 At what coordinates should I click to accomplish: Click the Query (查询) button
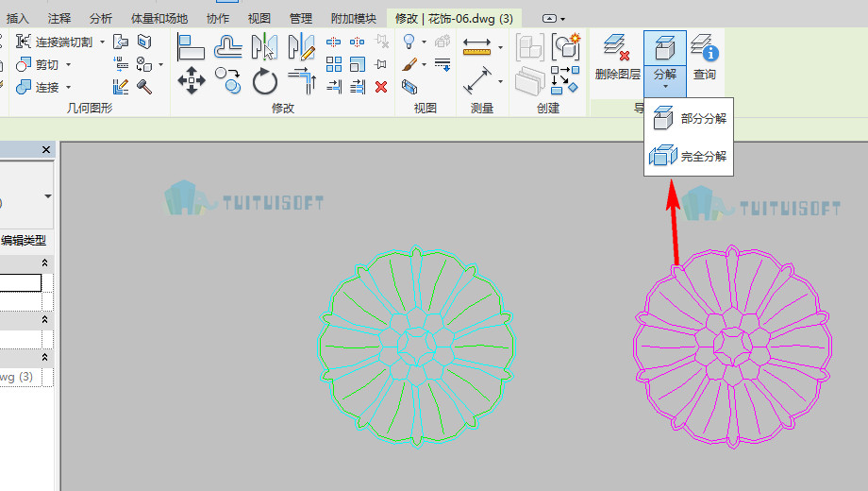point(705,57)
